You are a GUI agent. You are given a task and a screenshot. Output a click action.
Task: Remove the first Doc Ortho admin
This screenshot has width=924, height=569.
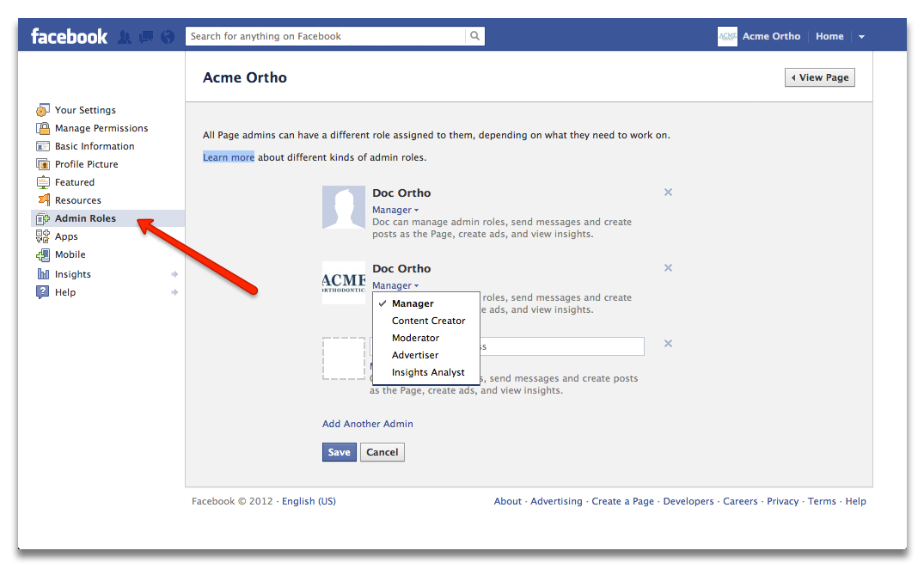click(668, 192)
